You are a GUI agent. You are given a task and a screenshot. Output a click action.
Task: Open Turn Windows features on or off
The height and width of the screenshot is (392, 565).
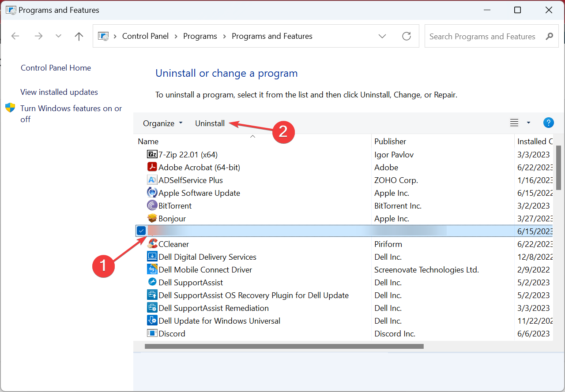71,114
